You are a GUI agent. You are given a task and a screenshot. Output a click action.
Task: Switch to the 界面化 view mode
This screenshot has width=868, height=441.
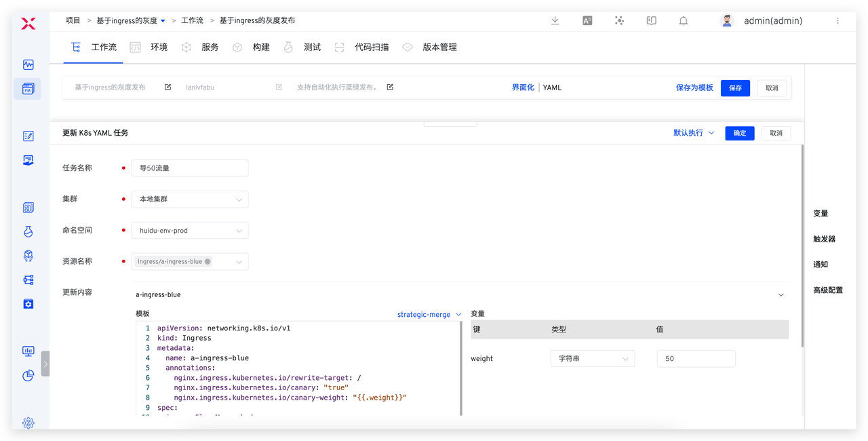[x=523, y=88]
